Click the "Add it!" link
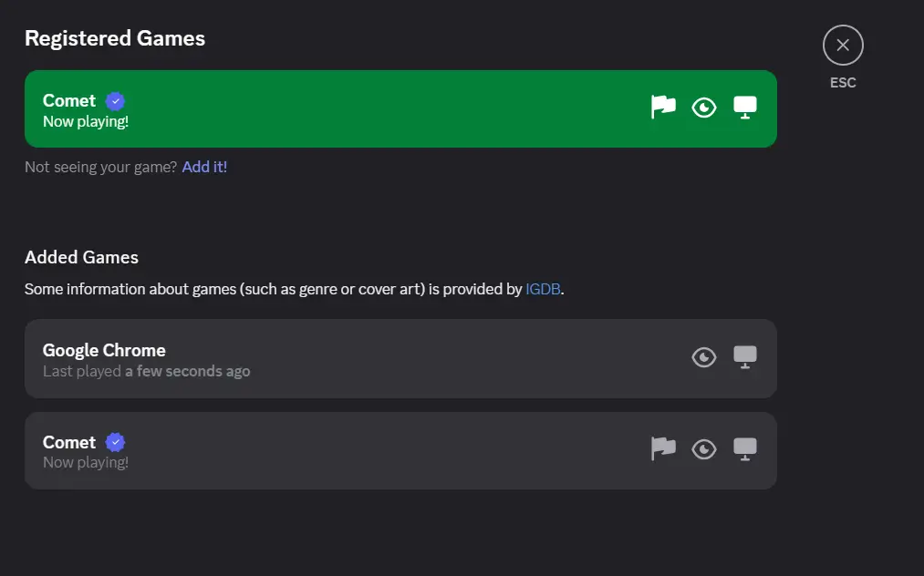This screenshot has height=576, width=924. tap(204, 167)
